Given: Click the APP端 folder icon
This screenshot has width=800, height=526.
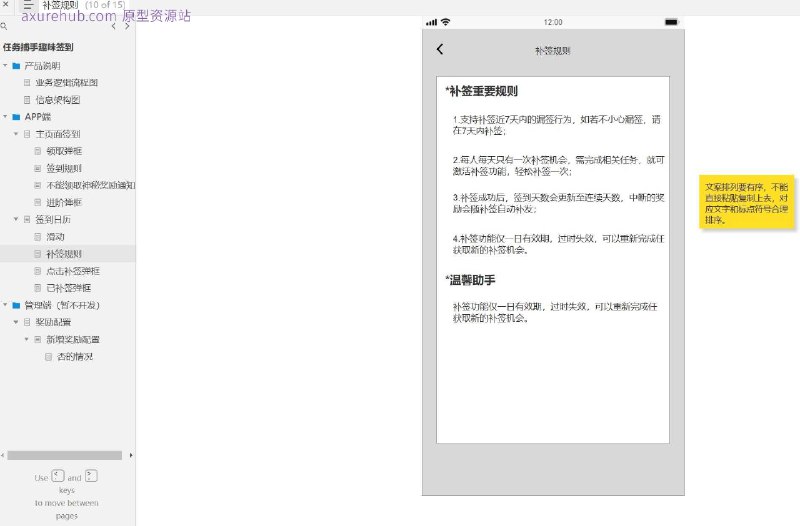Looking at the screenshot, I should tap(16, 117).
